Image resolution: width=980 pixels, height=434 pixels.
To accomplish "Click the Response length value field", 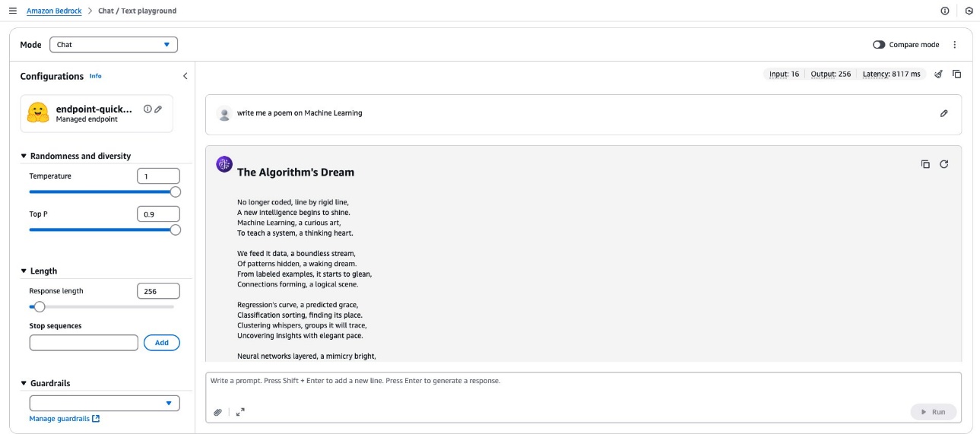I will tap(158, 291).
